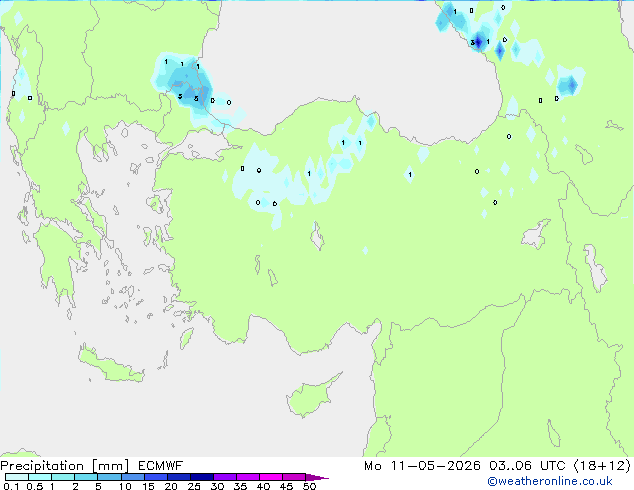634x490 pixels.
Task: Click the '0.5' legend scale number
Action: tap(34, 486)
